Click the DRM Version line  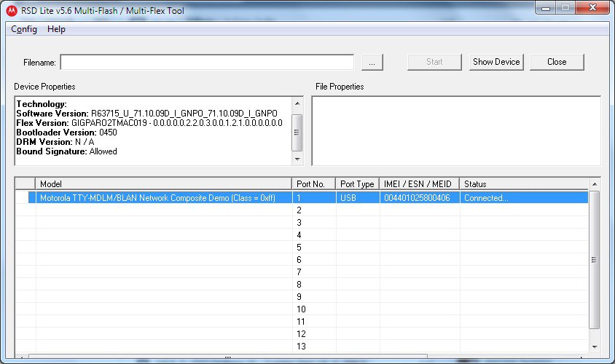pos(55,141)
